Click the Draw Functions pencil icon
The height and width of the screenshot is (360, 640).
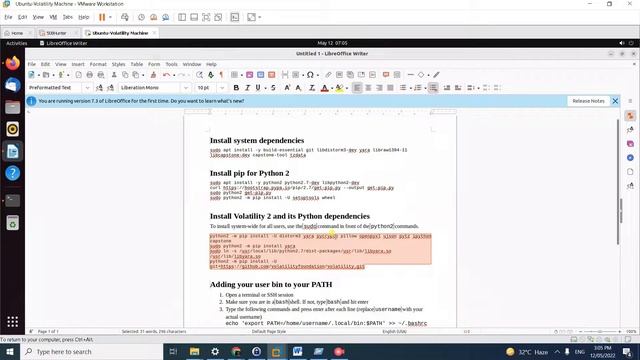pyautogui.click(x=436, y=75)
